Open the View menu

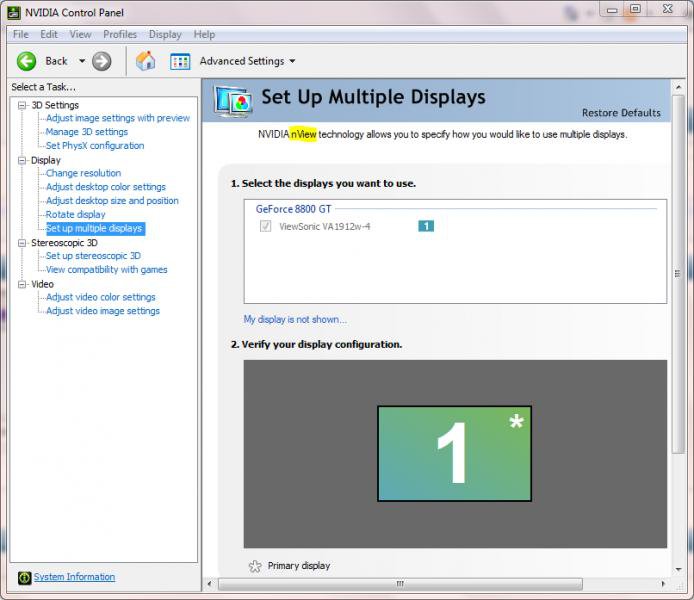coord(80,35)
